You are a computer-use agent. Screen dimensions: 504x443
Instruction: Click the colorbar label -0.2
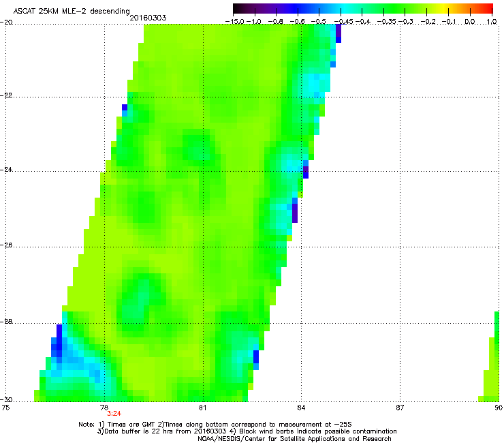click(428, 22)
